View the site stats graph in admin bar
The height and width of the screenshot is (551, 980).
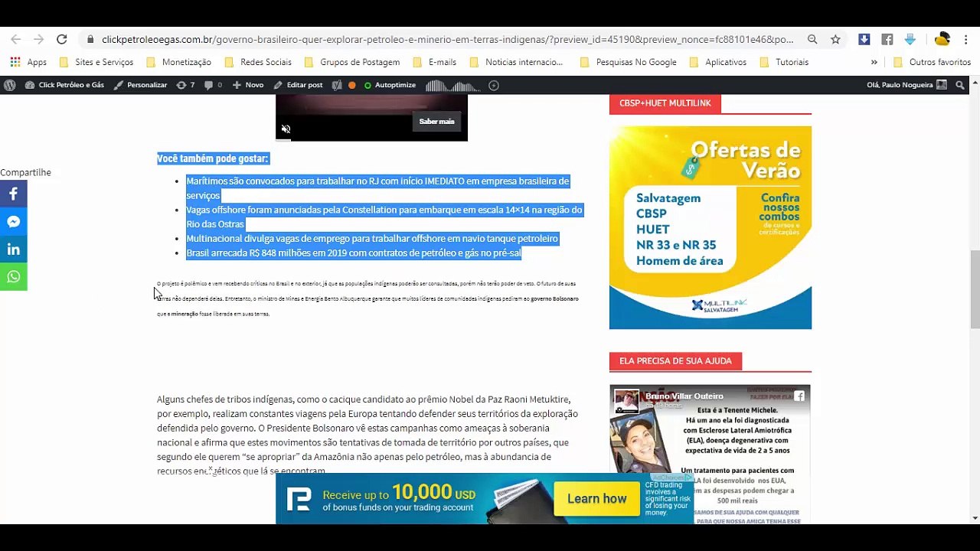452,85
